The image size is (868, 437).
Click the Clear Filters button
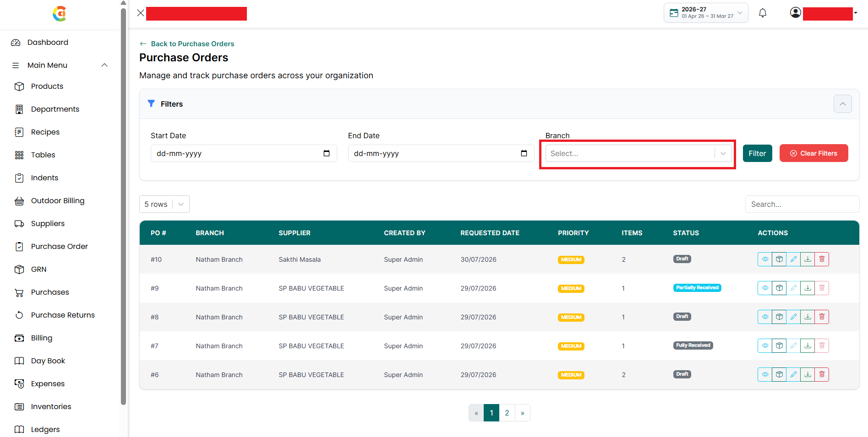[814, 153]
